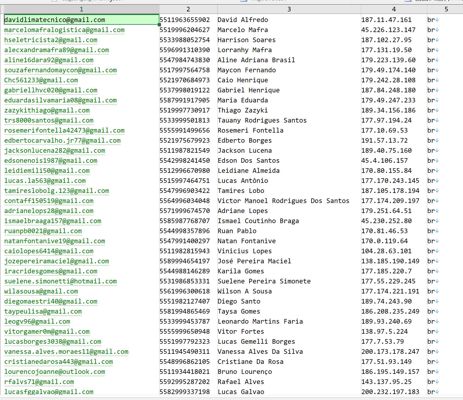Open email souzafernandomaycon@gmail.com
Screen dimensions: 463x400
coord(61,70)
